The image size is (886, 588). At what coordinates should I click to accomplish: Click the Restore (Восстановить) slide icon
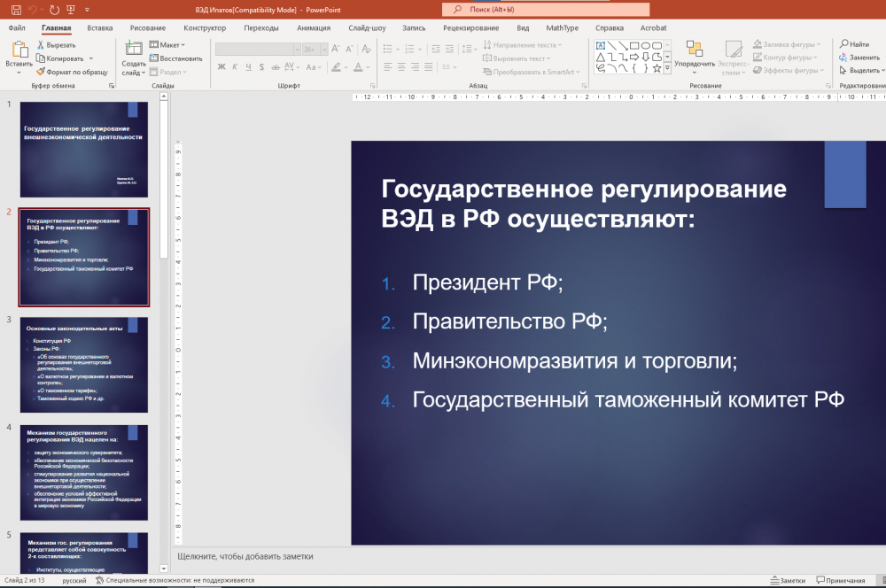click(154, 58)
